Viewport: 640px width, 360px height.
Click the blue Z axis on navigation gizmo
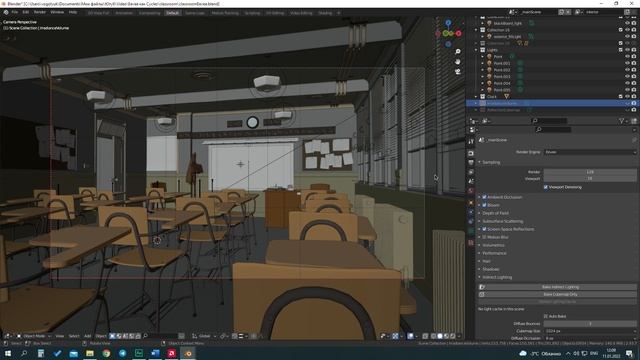(x=448, y=23)
